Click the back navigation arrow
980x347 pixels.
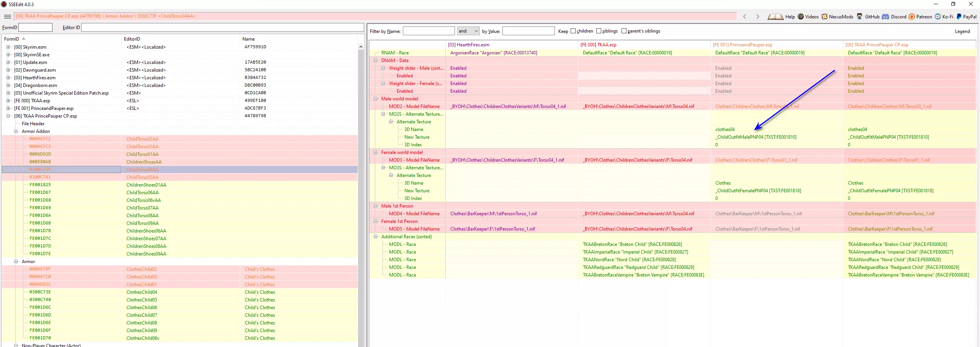pos(744,16)
